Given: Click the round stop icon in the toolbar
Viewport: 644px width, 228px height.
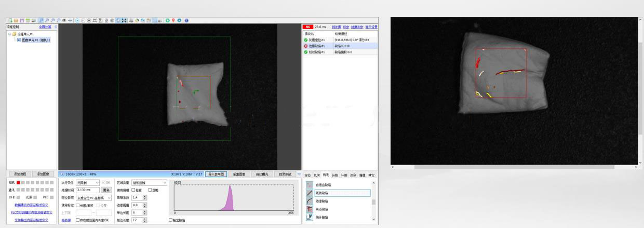Looking at the screenshot, I should (89, 20).
